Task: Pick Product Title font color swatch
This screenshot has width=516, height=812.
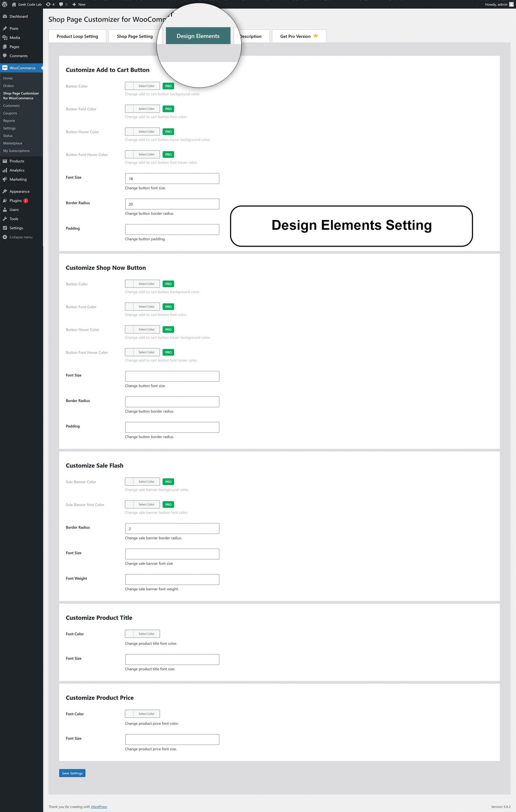Action: (x=142, y=634)
